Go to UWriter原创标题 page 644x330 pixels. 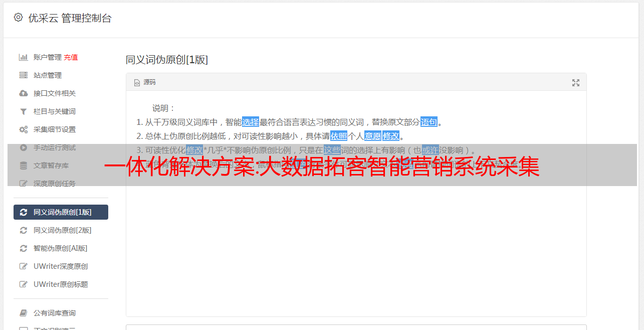pyautogui.click(x=61, y=284)
